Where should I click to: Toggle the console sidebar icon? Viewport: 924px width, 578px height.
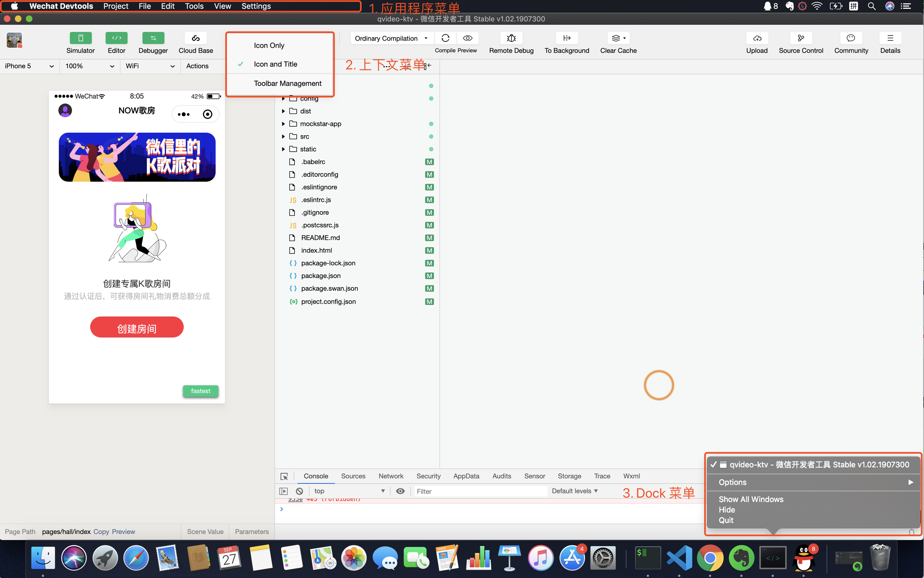(x=283, y=491)
